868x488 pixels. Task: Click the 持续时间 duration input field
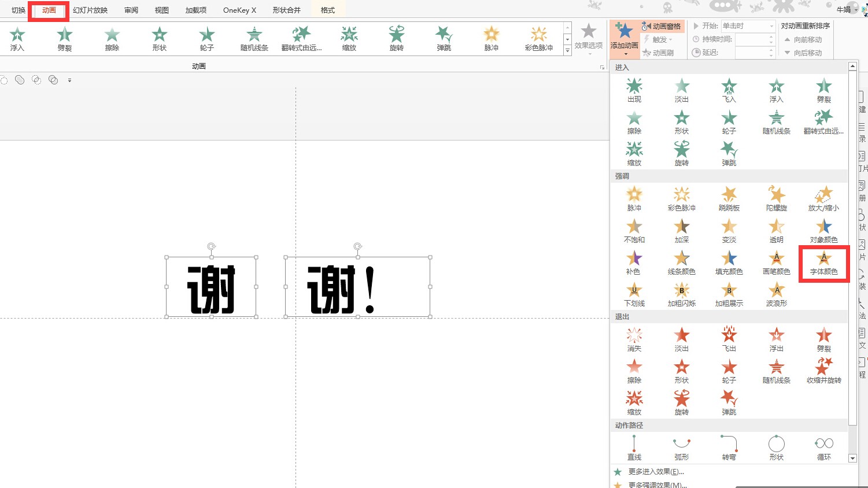click(x=751, y=39)
